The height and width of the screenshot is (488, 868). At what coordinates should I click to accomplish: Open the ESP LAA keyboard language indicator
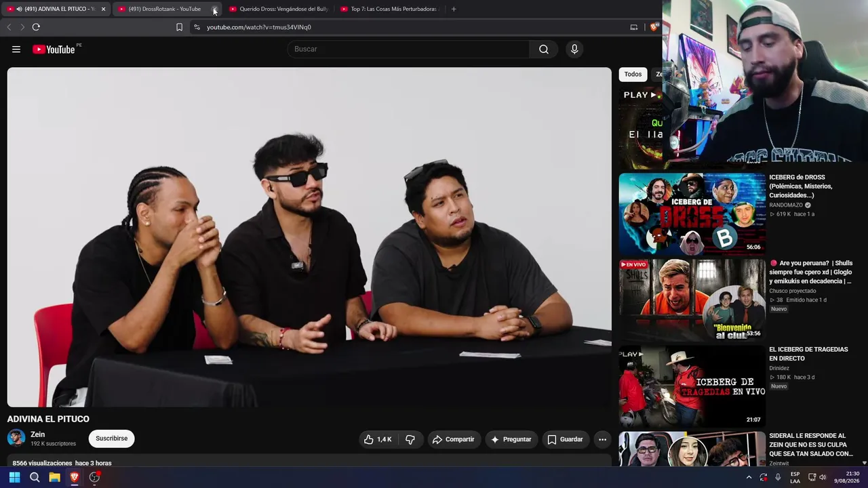click(x=795, y=477)
